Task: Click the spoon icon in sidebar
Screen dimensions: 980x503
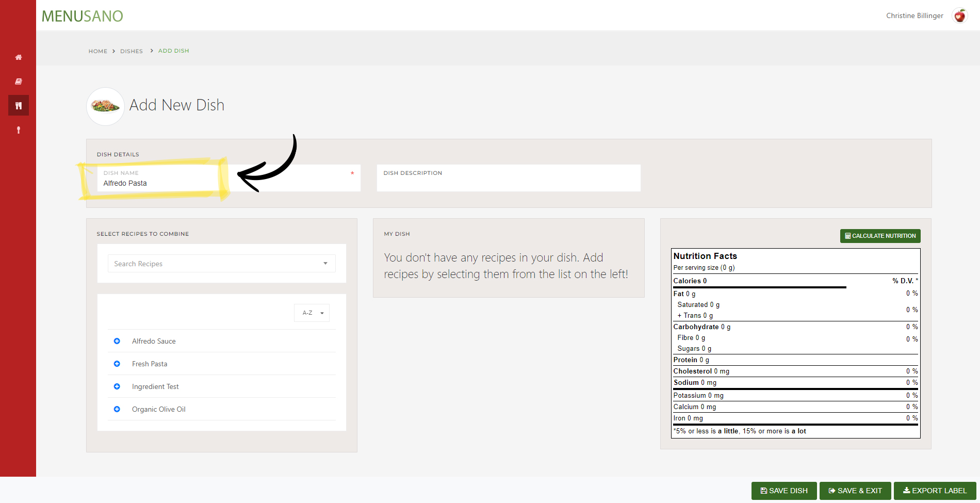Action: [19, 130]
